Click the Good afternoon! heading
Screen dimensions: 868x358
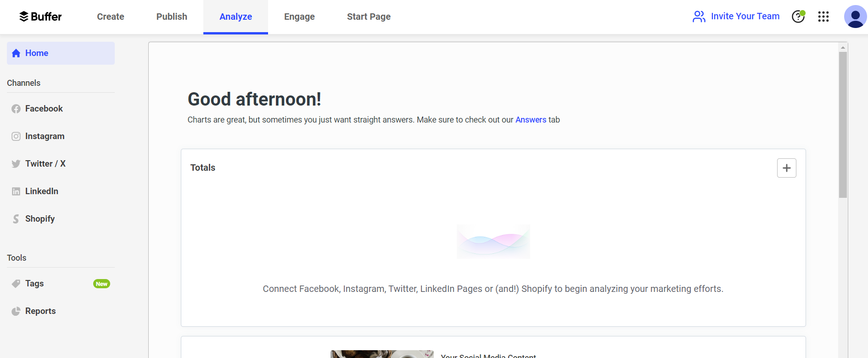(254, 99)
